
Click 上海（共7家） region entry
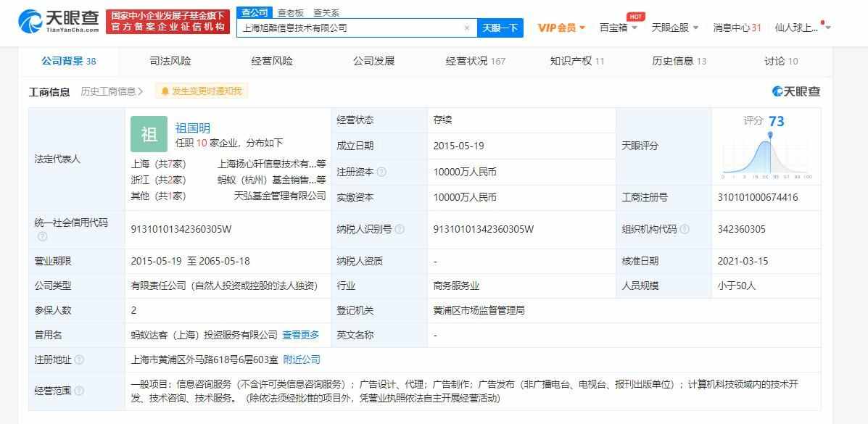(x=158, y=164)
